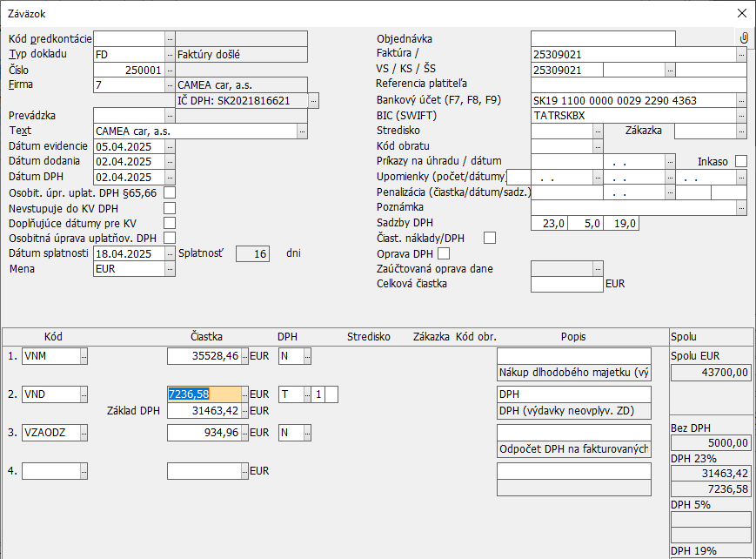The image size is (756, 559).
Task: Open lookup for Bankový účet field
Action: pos(741,101)
